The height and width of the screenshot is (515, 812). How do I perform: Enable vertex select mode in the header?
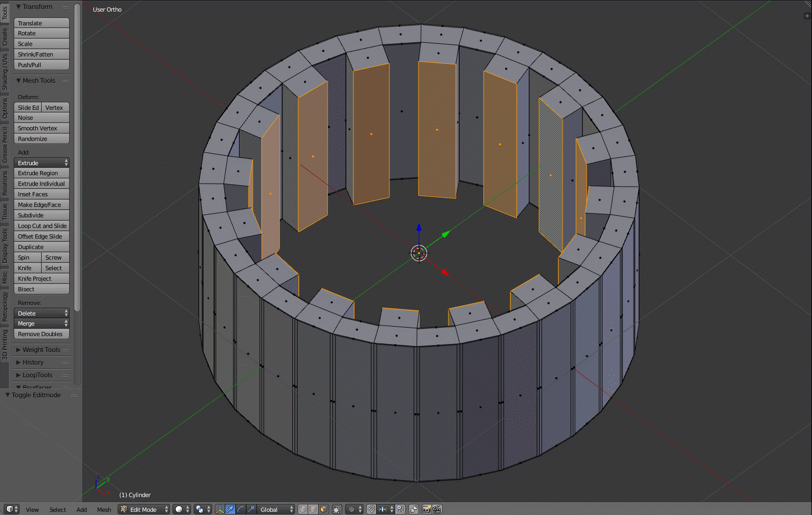(303, 509)
